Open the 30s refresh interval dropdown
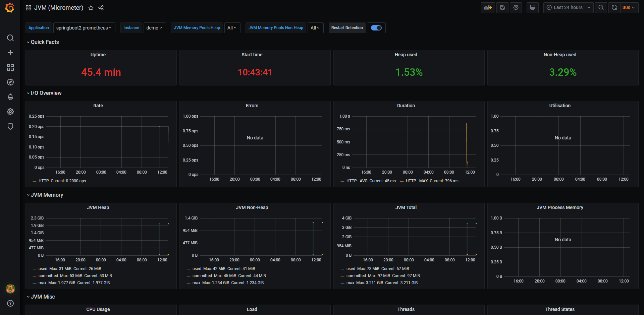Screen dimensions: 644x315 tap(629, 7)
